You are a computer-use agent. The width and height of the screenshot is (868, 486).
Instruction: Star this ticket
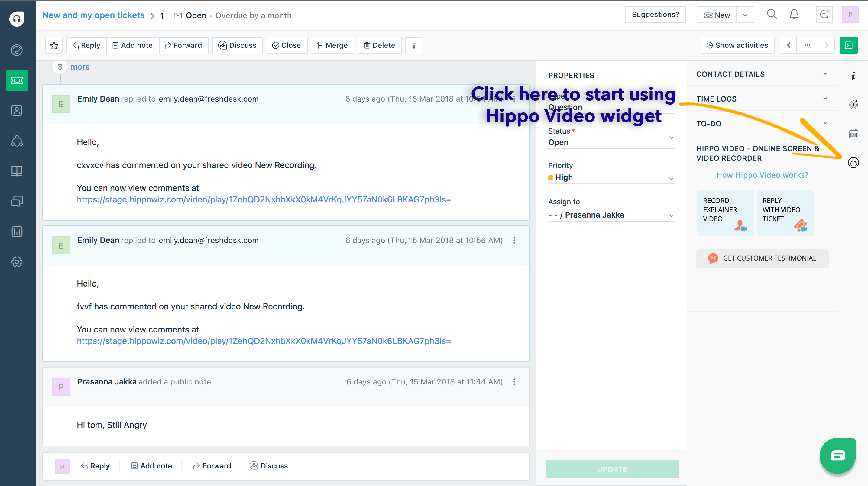tap(54, 46)
